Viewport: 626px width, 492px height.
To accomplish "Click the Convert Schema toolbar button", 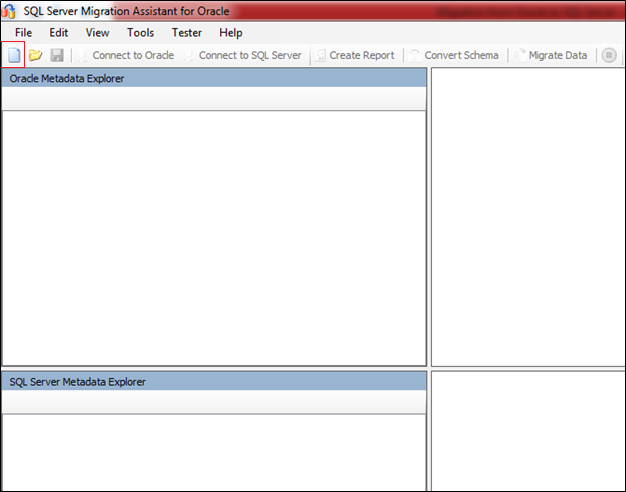I will [455, 55].
